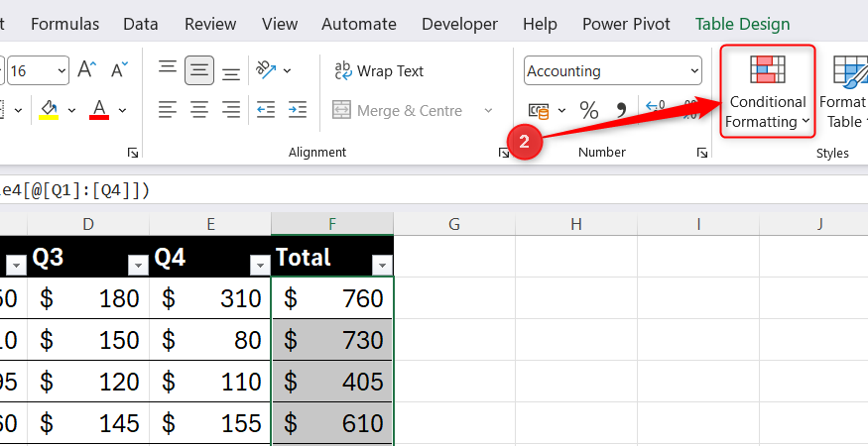Click inside the formula bar
868x446 pixels.
[434, 190]
